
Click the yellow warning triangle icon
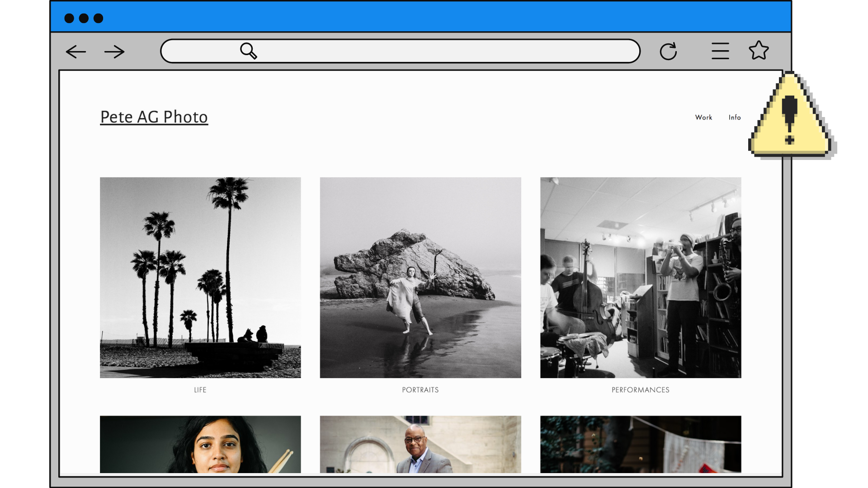coord(790,120)
